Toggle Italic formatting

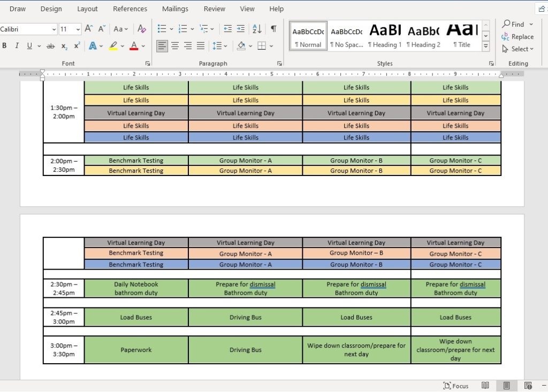(x=17, y=46)
